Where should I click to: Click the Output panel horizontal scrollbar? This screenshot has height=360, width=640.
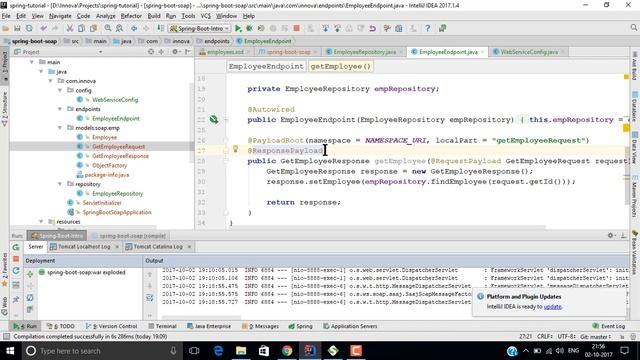tap(201, 318)
